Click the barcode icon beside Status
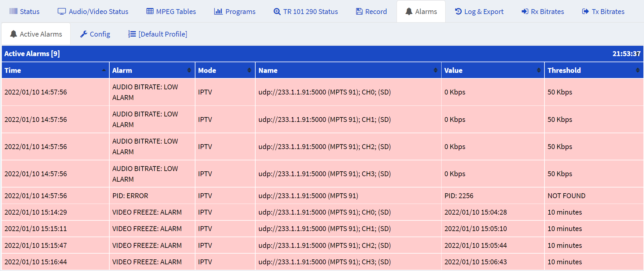Viewport: 644px width, 271px height. coord(13,11)
